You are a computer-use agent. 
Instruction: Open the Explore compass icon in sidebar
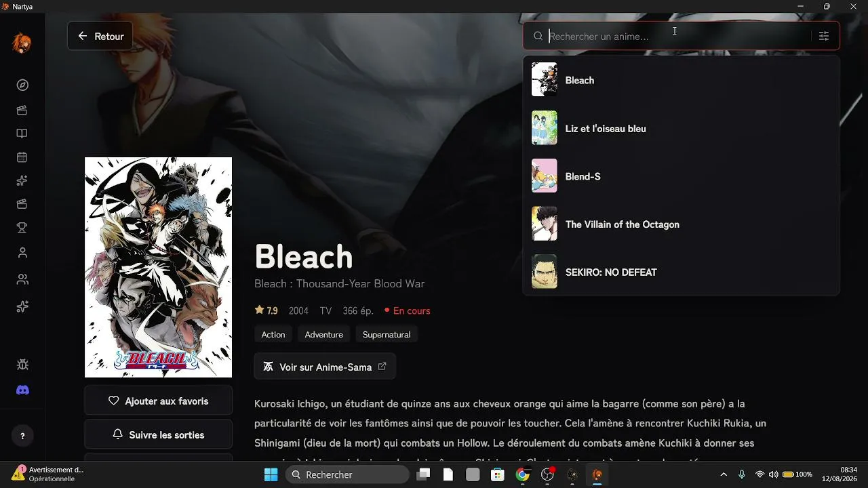(x=22, y=85)
